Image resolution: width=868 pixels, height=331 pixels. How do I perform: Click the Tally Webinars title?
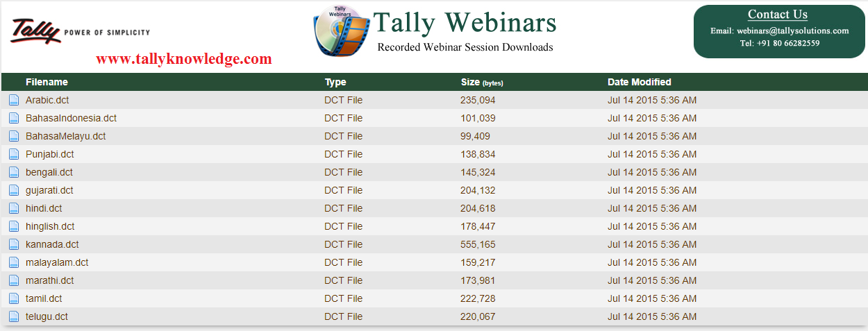pyautogui.click(x=465, y=22)
